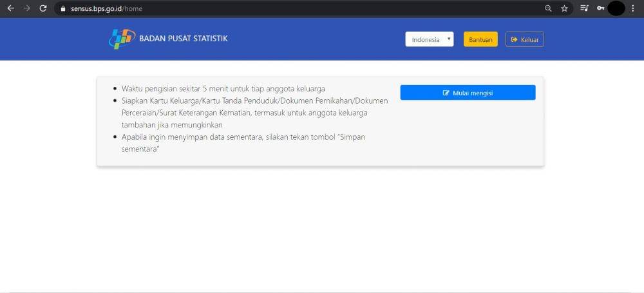Reload the sensus.bps.go.id page
Screen dimensions: 644x293
(x=43, y=8)
